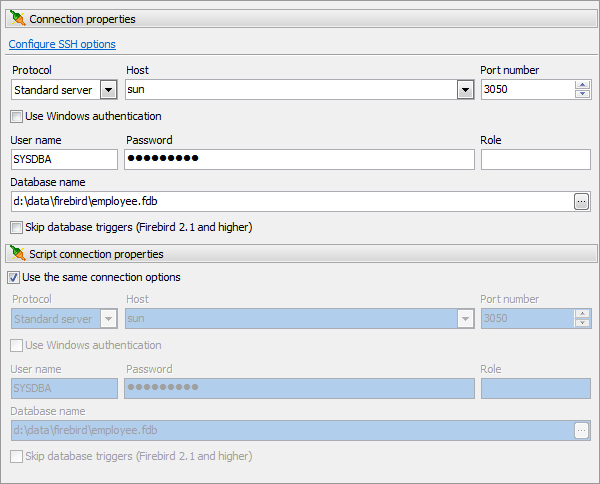The image size is (600, 484).
Task: Click the User name field containing SYSDBA
Action: pos(64,159)
